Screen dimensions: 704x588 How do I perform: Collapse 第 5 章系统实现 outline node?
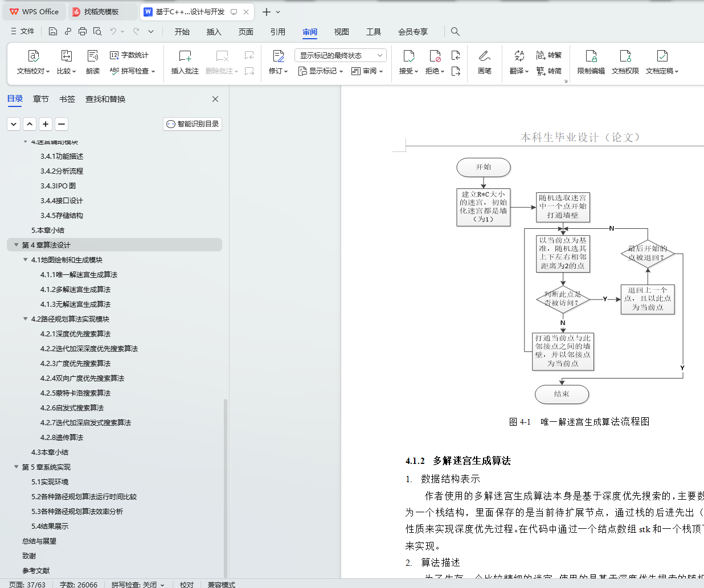[x=16, y=467]
